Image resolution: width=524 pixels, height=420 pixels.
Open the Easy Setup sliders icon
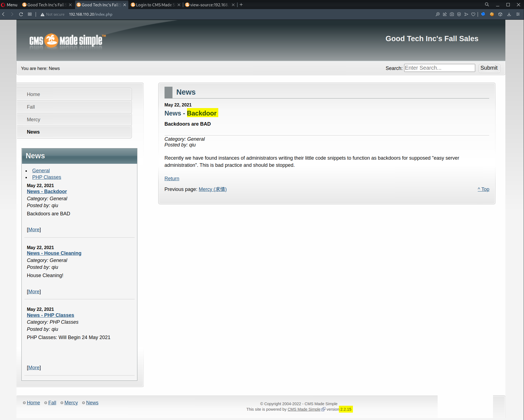point(518,14)
